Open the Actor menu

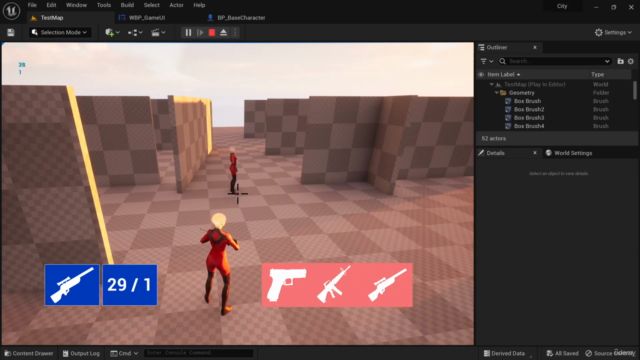point(176,5)
